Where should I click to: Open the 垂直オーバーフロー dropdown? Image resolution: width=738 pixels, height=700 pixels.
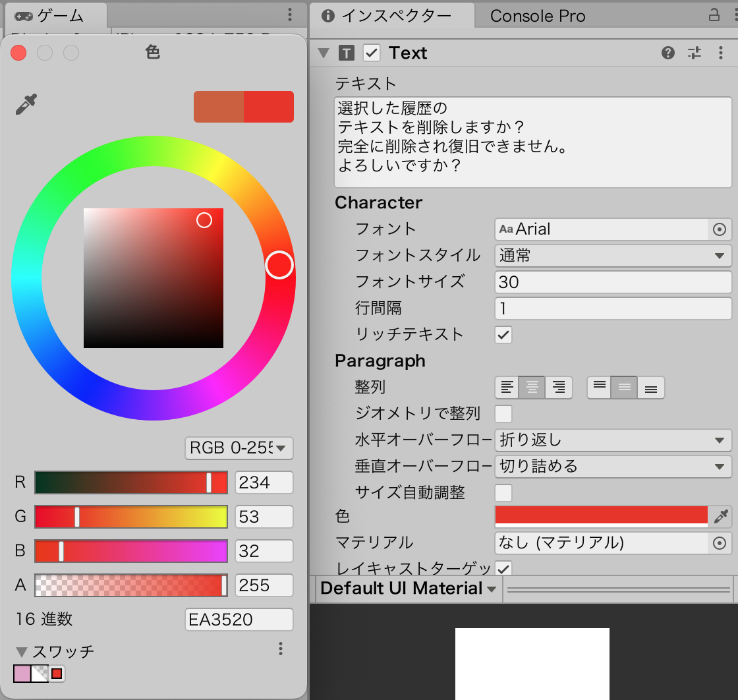coord(613,467)
